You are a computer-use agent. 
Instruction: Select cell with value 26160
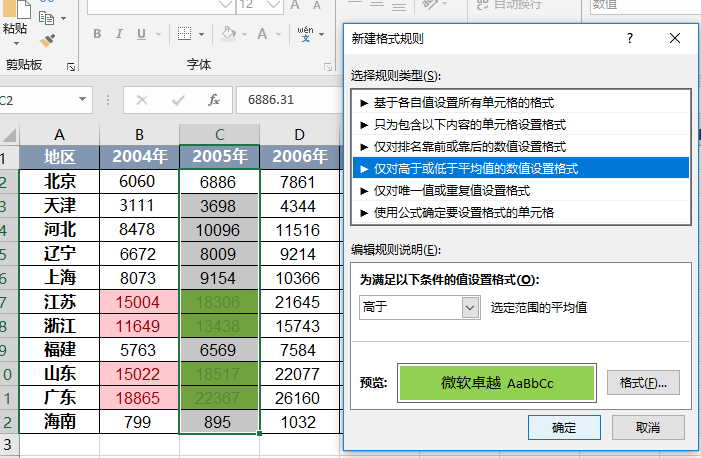299,398
